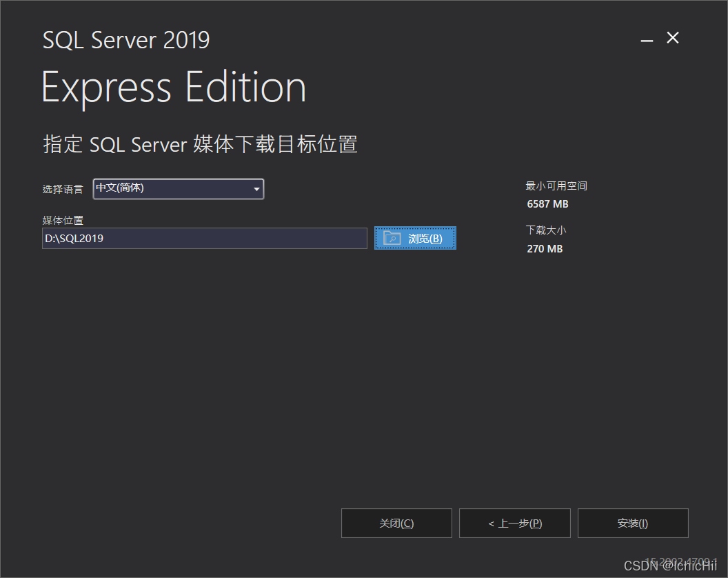Click the SQL Server 2019 title text
This screenshot has width=728, height=578.
126,40
